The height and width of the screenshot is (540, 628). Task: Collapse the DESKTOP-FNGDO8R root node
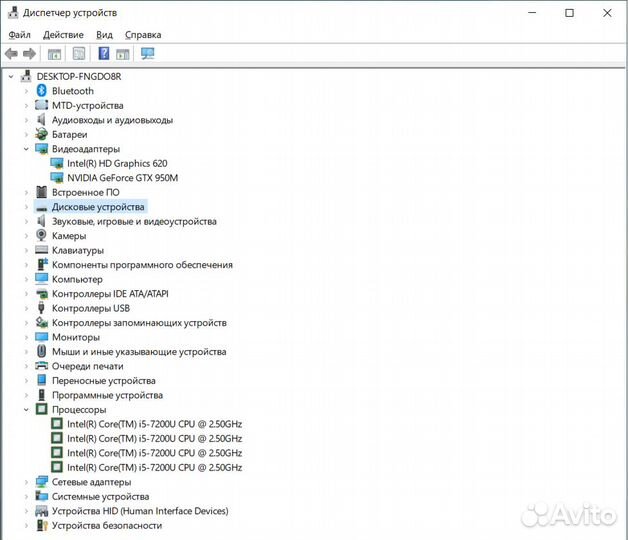pyautogui.click(x=11, y=76)
